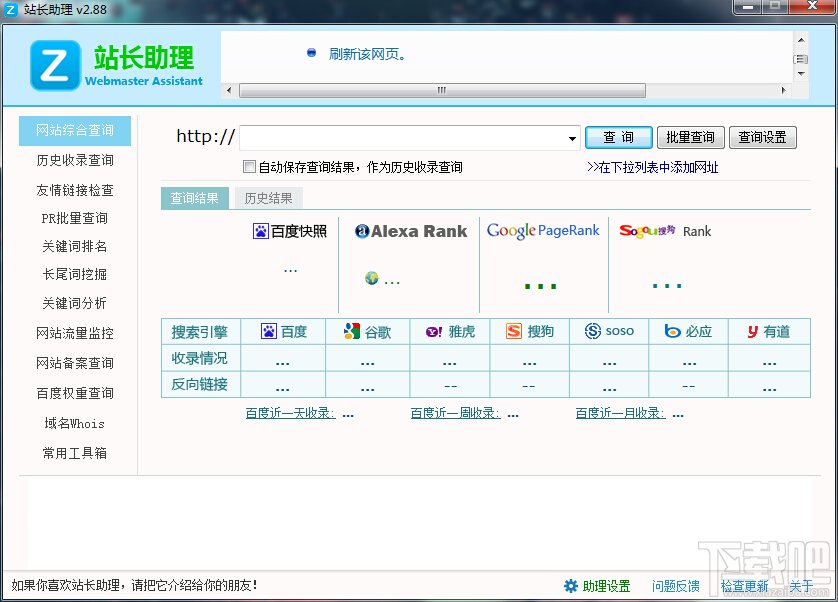Viewport: 838px width, 602px height.
Task: Open 域名Whois in sidebar
Action: pyautogui.click(x=75, y=423)
